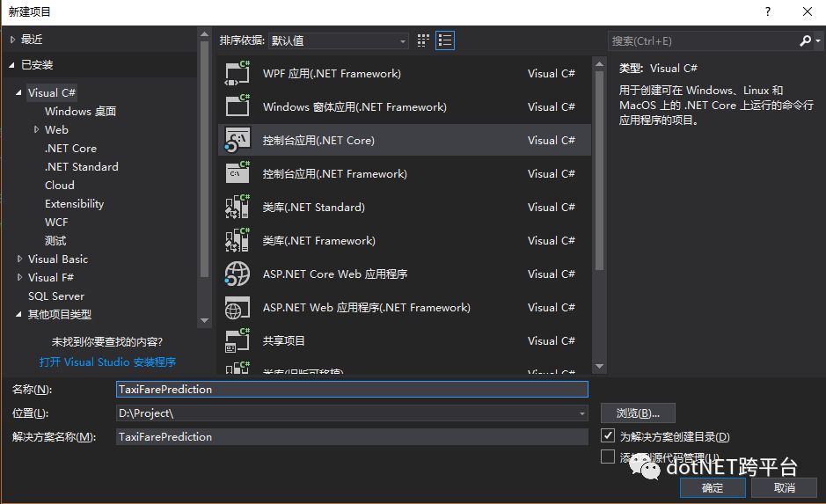Click the ASP.NET Core Web 应用程序 globe icon
Screen dimensions: 826x504
[x=237, y=274]
